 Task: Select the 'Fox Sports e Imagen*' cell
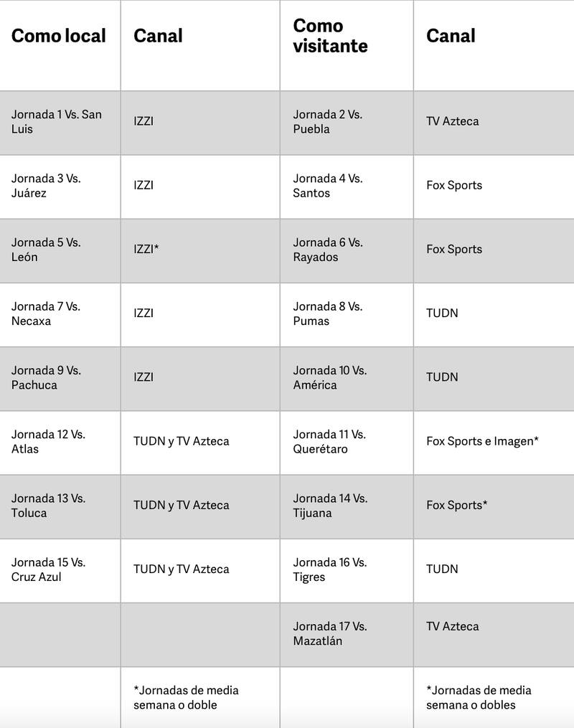pos(482,441)
